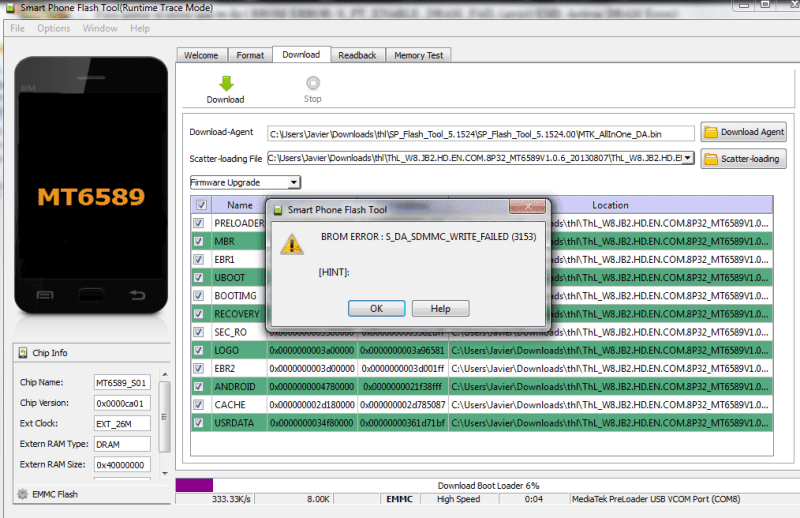Click Help in the BROM ERROR dialog
This screenshot has height=518, width=800.
click(x=440, y=309)
